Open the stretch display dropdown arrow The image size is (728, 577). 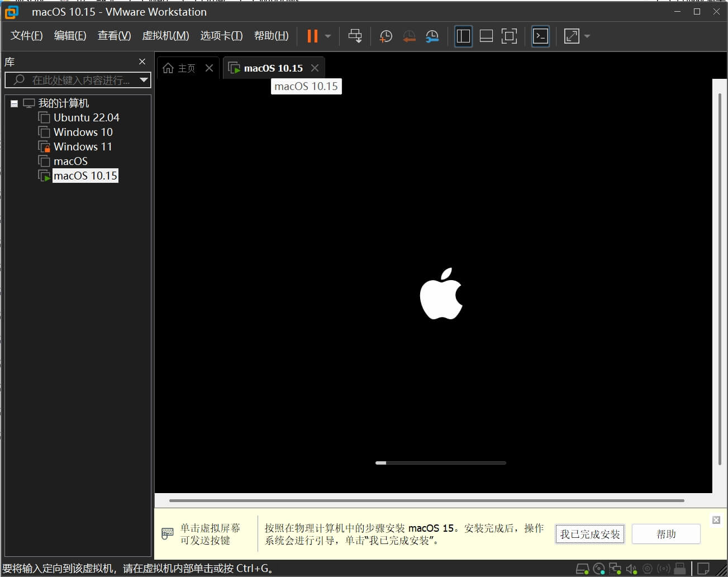587,36
